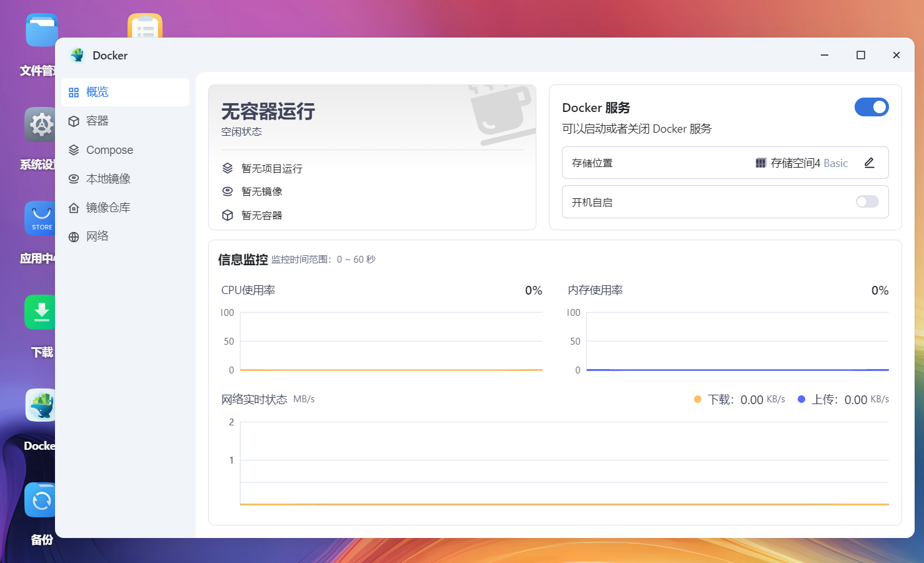Edit storage location with pencil icon

click(x=869, y=163)
